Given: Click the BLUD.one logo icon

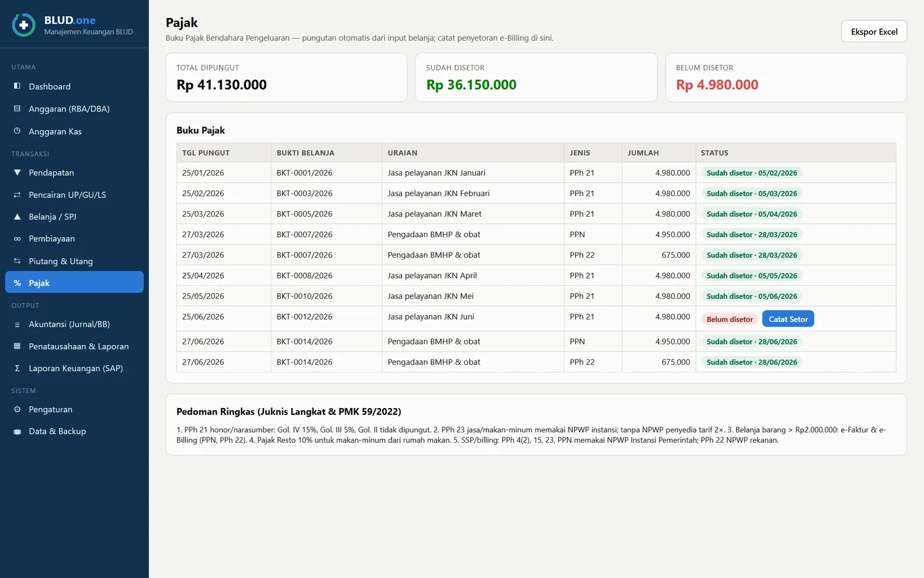Looking at the screenshot, I should pyautogui.click(x=24, y=25).
